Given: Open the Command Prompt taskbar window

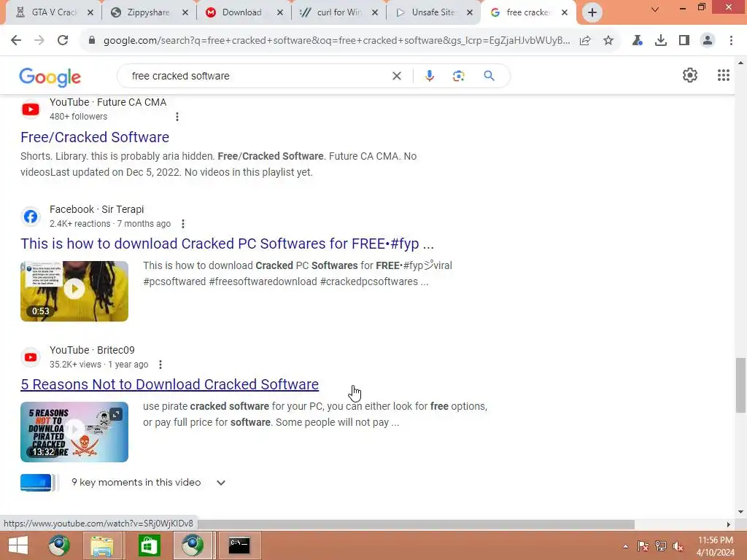Looking at the screenshot, I should pyautogui.click(x=239, y=545).
